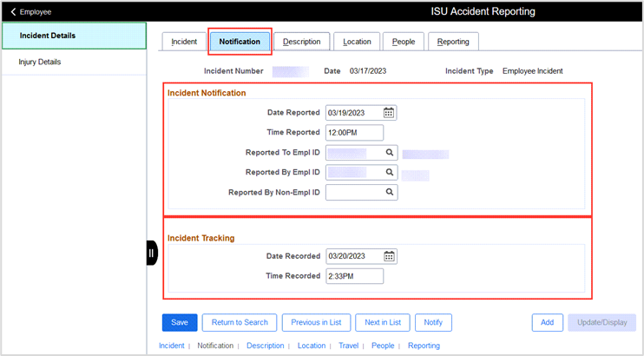Image resolution: width=644 pixels, height=356 pixels.
Task: Open the Reporting tab
Action: (x=453, y=42)
